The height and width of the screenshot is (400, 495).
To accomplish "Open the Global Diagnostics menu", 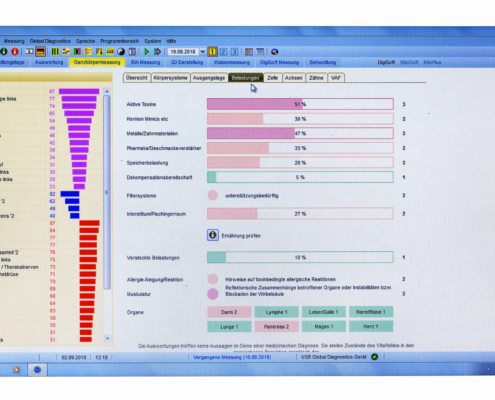I will click(50, 41).
